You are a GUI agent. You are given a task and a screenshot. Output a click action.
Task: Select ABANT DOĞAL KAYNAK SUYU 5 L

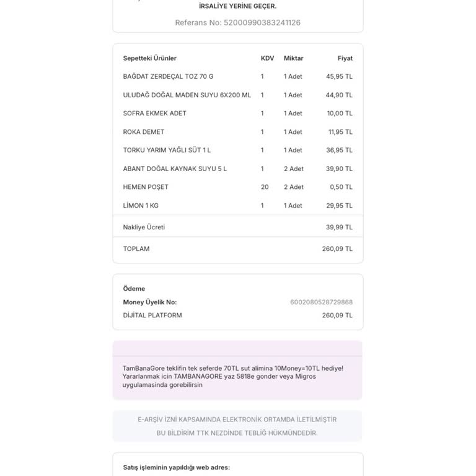pyautogui.click(x=175, y=169)
